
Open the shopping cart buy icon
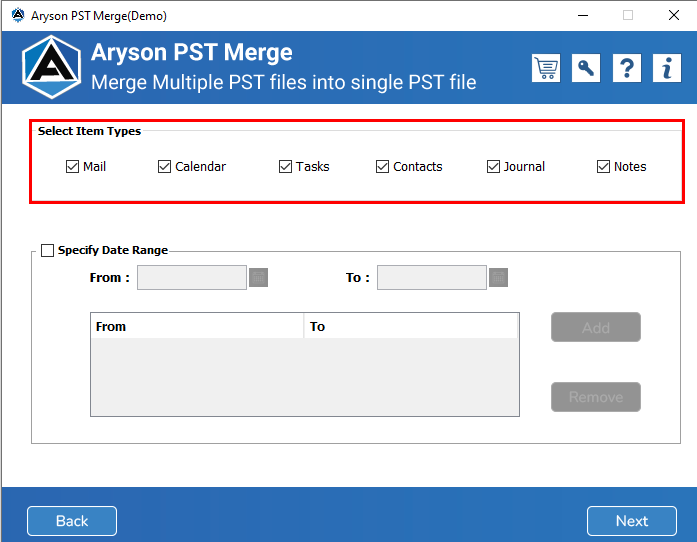[546, 68]
